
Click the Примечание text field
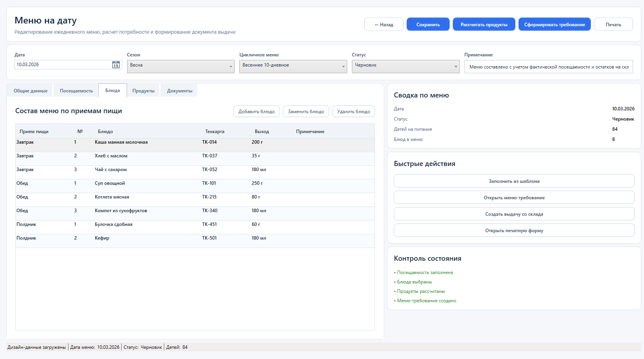point(548,67)
